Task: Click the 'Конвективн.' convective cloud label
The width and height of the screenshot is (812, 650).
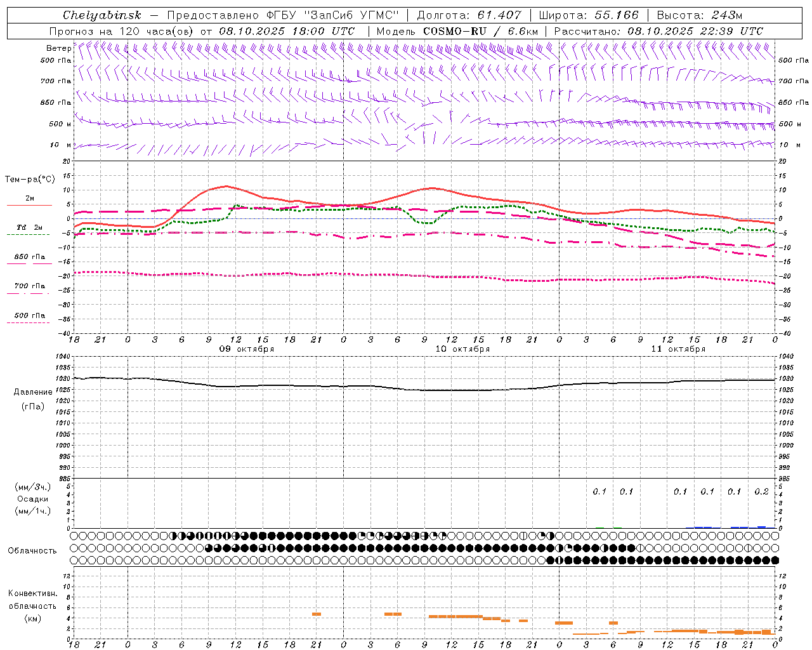Action: (32, 594)
